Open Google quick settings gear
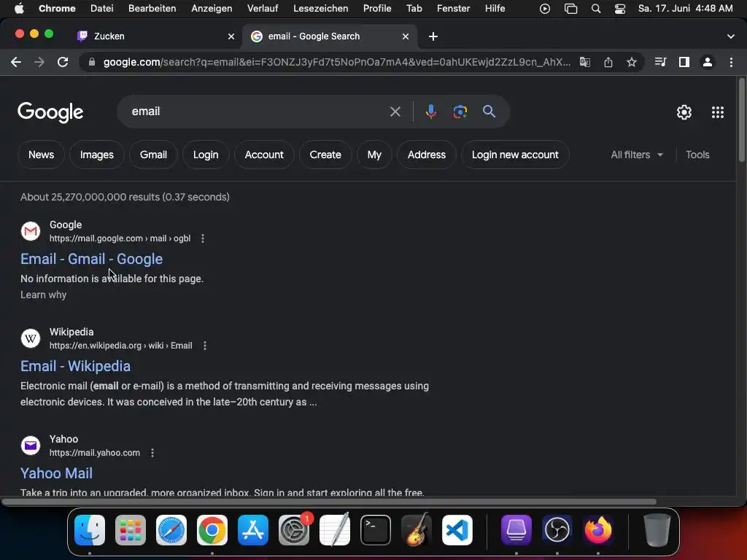The height and width of the screenshot is (560, 747). (684, 112)
